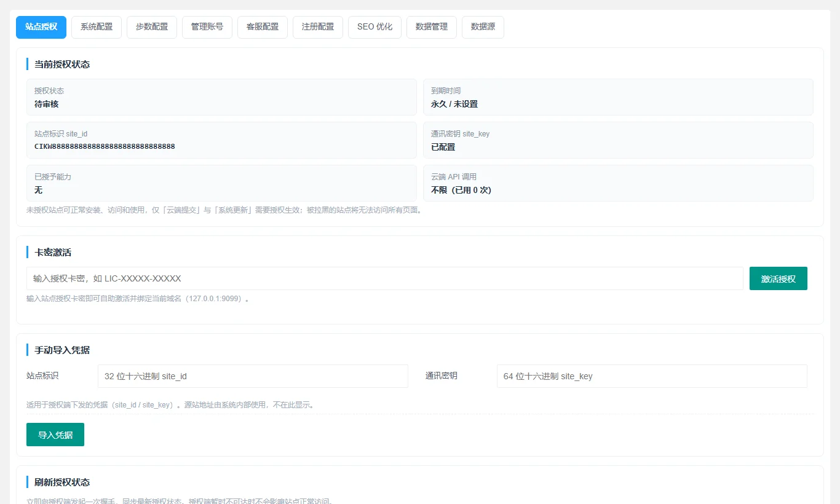The height and width of the screenshot is (504, 840).
Task: Select the 管理账号 tab
Action: [207, 27]
